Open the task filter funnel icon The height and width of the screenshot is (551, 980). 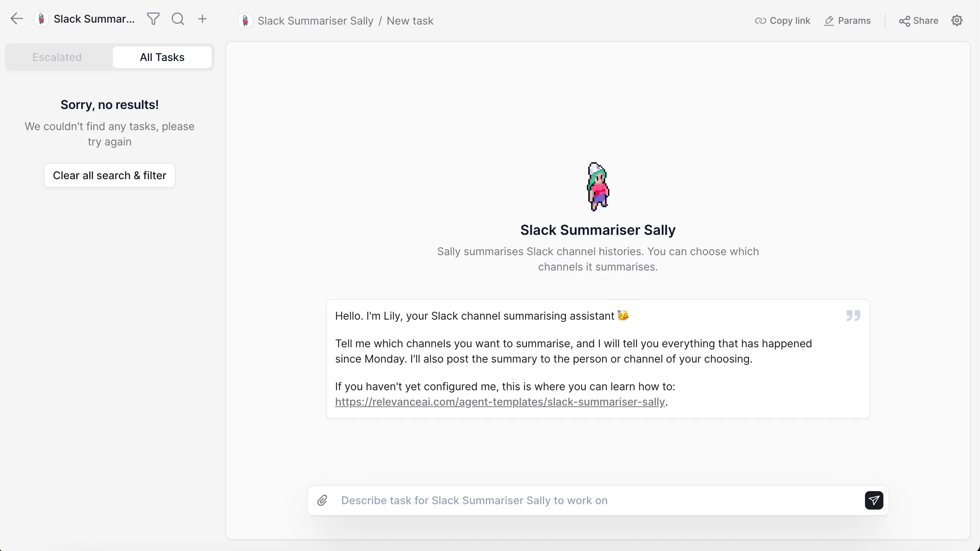153,19
